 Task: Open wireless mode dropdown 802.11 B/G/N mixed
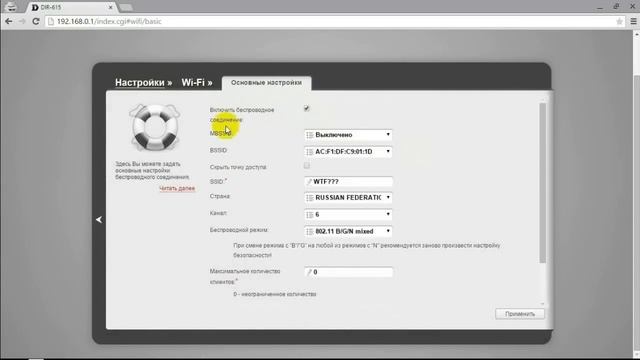point(348,231)
